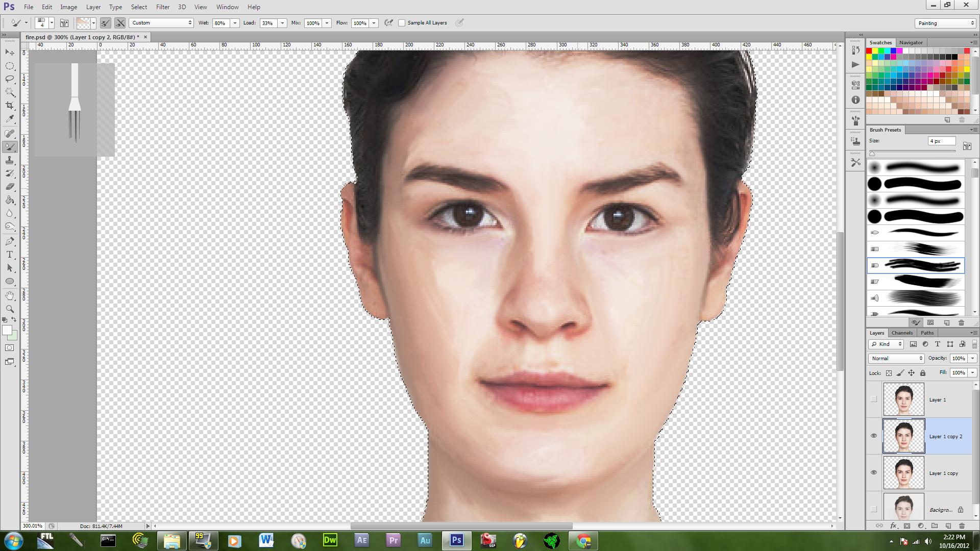Viewport: 980px width, 551px height.
Task: Select the Sponge tool
Action: click(10, 227)
